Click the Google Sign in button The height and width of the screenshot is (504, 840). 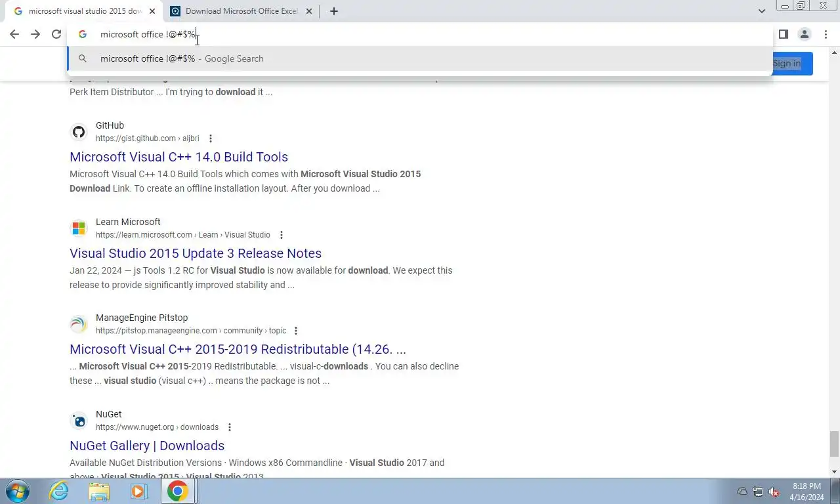click(x=787, y=64)
